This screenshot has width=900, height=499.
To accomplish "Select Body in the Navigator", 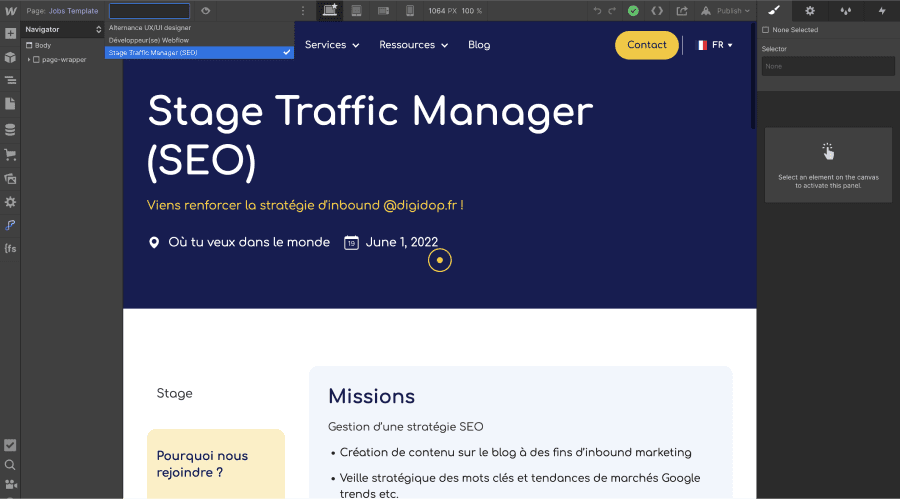I will pyautogui.click(x=42, y=45).
